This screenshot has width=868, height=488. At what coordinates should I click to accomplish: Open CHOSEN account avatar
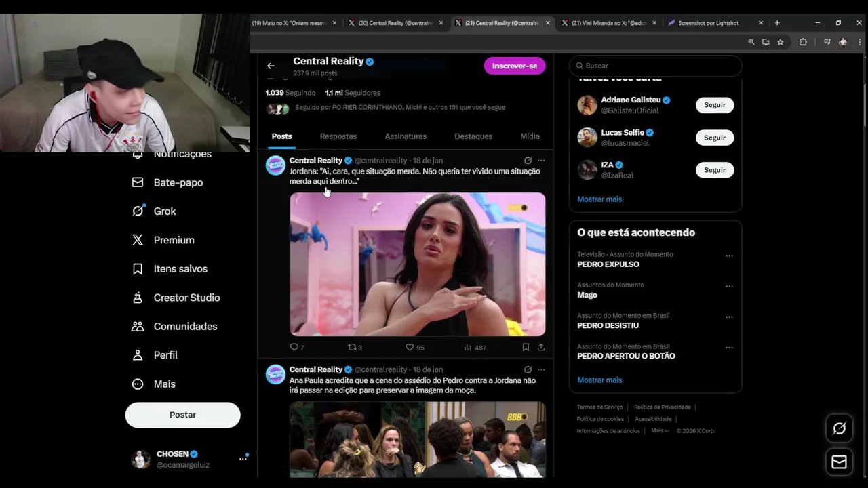coord(140,459)
